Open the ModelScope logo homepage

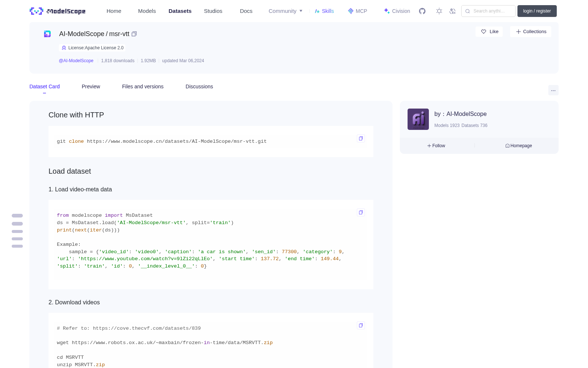click(58, 11)
